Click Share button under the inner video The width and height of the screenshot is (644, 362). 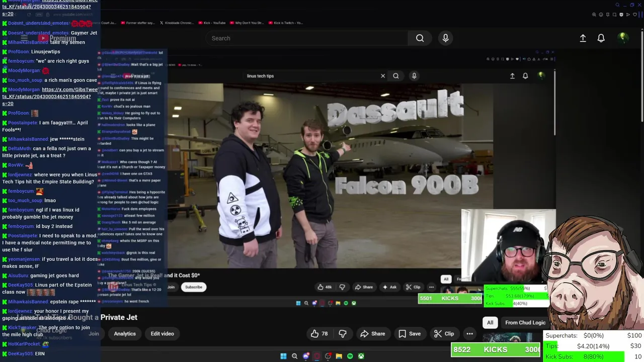(x=364, y=287)
